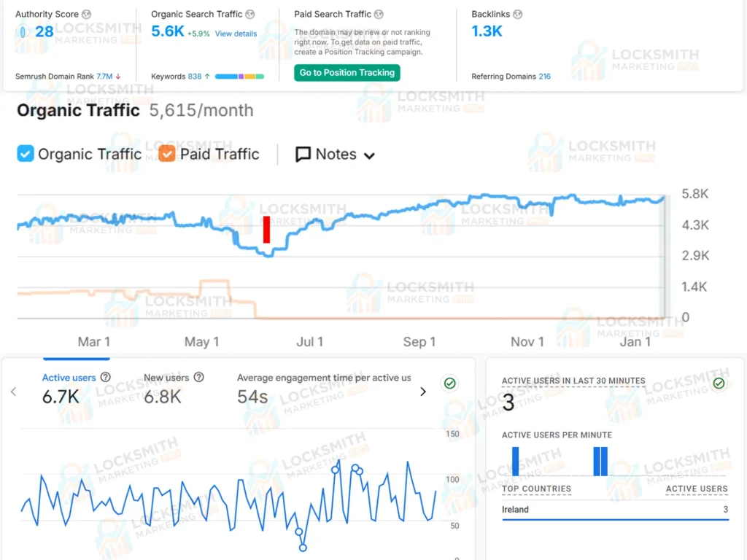
Task: Go to previous metrics with left chevron
Action: coord(13,392)
